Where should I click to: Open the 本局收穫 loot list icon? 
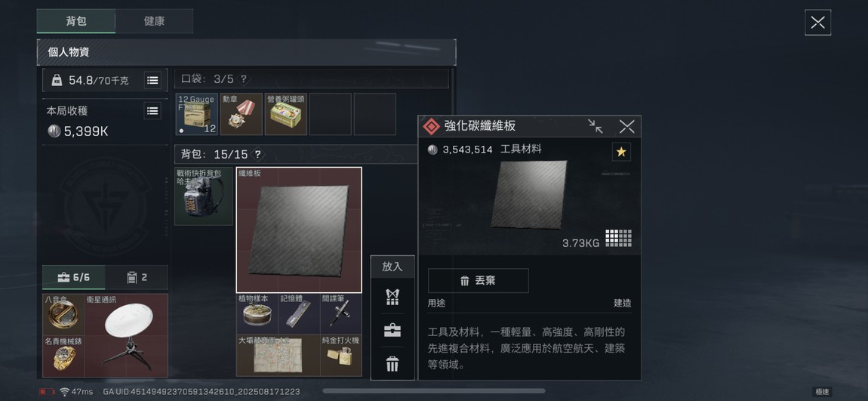(x=152, y=111)
